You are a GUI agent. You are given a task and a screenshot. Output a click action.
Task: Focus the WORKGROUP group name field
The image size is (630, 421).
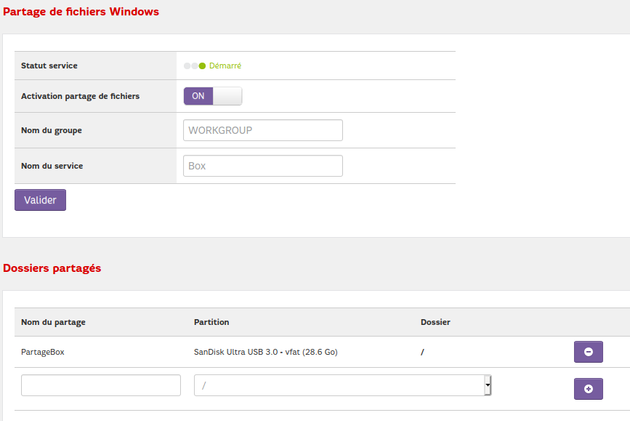coord(263,131)
